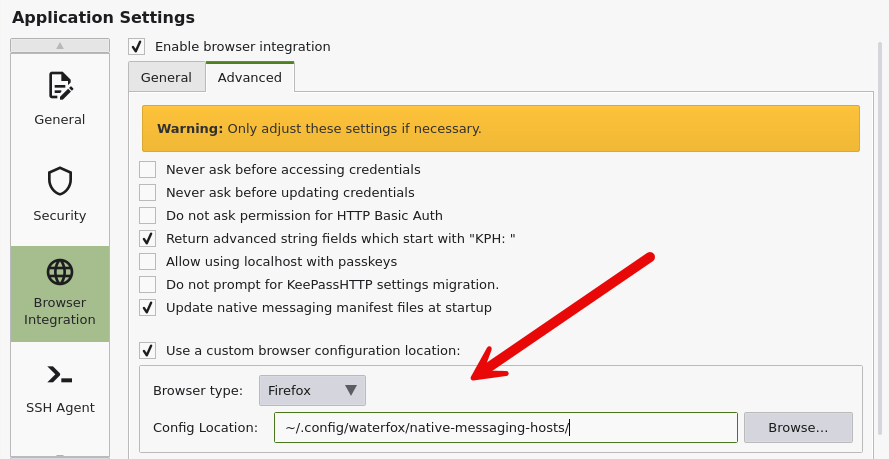Image resolution: width=889 pixels, height=459 pixels.
Task: Check Never ask before updating credentials
Action: (x=148, y=192)
